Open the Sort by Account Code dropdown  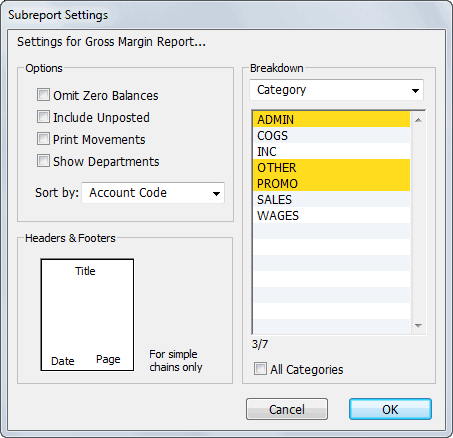point(153,193)
